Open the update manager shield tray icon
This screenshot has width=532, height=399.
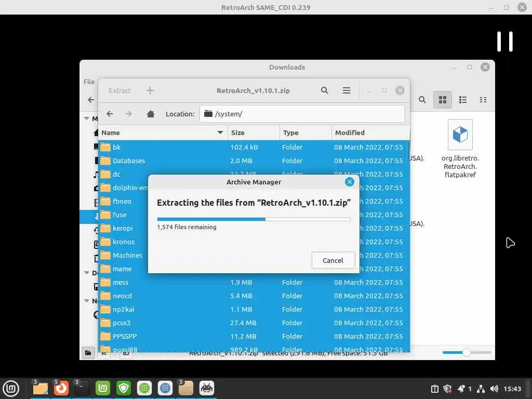pyautogui.click(x=447, y=389)
